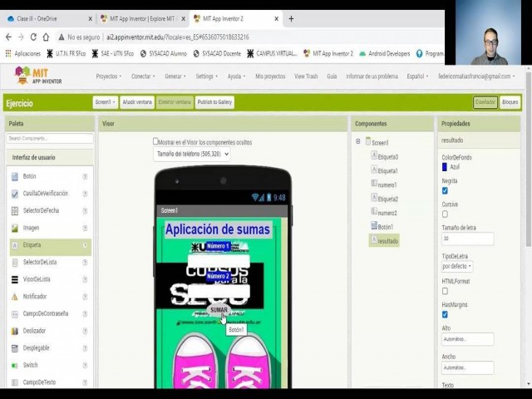Click the VisorDeLista palette icon
Viewport: 532px width, 399px height.
tap(15, 279)
